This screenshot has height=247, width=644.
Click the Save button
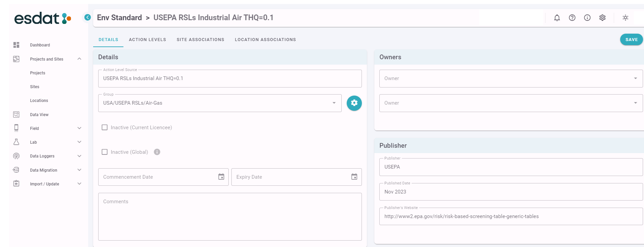(631, 39)
